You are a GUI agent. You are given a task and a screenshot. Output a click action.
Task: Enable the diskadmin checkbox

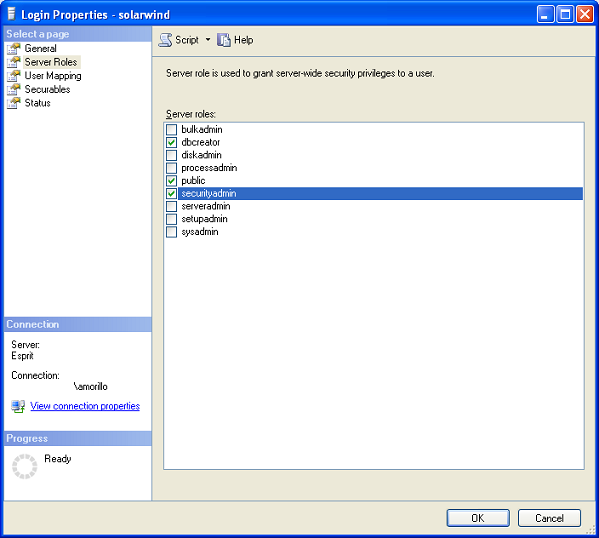click(172, 155)
